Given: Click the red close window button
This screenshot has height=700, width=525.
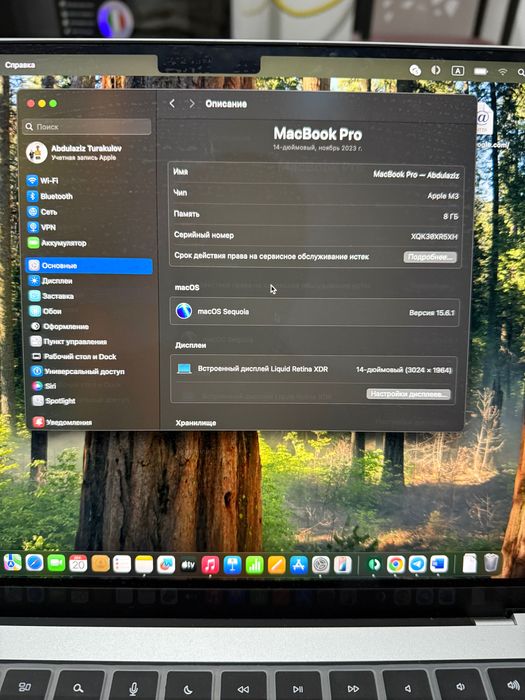Looking at the screenshot, I should (31, 104).
